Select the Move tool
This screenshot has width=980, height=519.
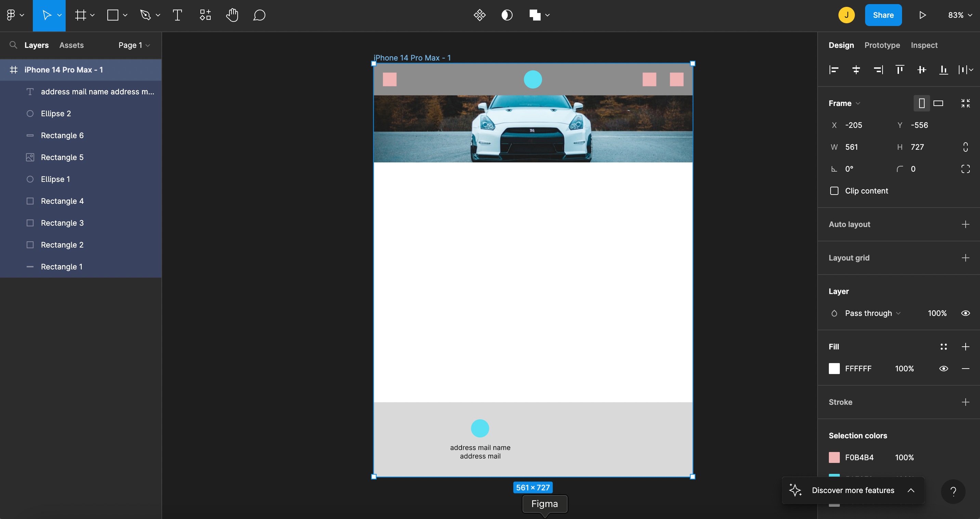[x=47, y=15]
